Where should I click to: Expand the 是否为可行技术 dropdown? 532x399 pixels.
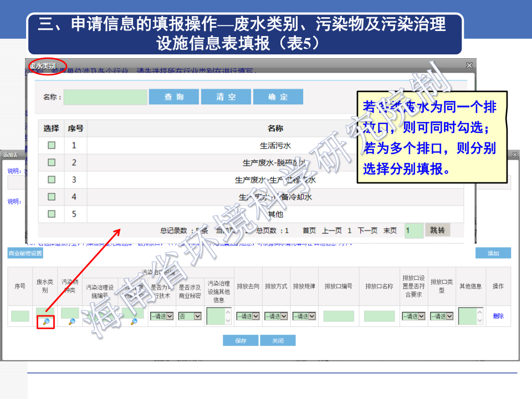pyautogui.click(x=162, y=316)
